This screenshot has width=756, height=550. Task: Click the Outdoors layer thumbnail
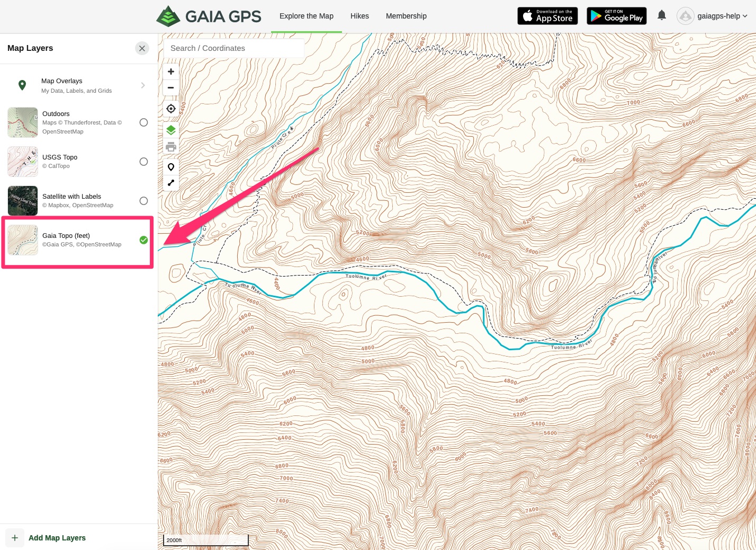23,122
